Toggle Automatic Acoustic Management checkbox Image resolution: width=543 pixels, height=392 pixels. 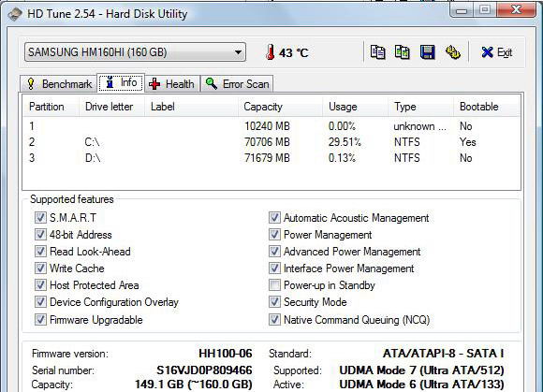click(x=274, y=218)
